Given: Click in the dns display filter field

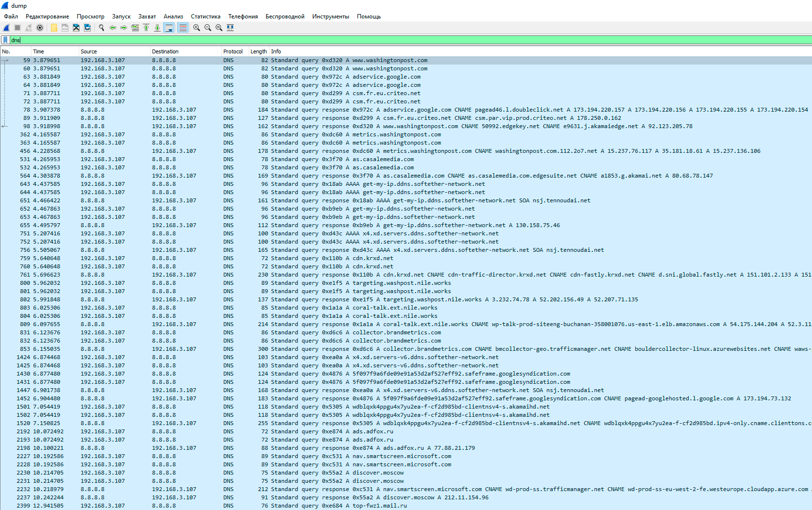Looking at the screenshot, I should click(389, 40).
